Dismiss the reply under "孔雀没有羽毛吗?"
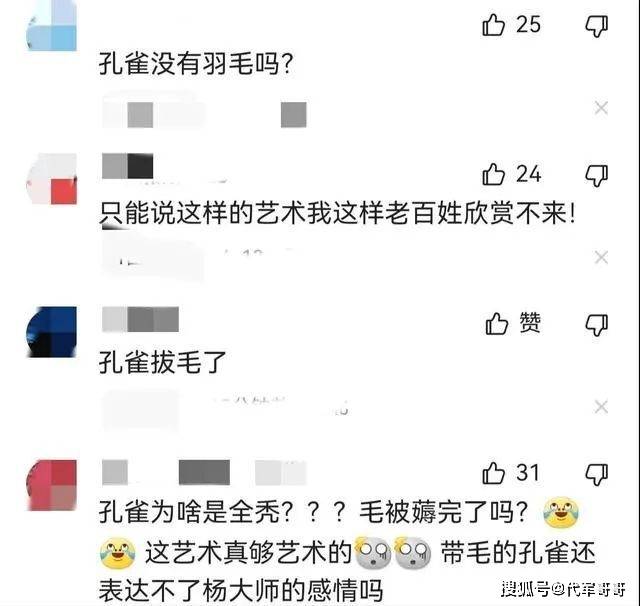The width and height of the screenshot is (640, 606). (x=601, y=108)
